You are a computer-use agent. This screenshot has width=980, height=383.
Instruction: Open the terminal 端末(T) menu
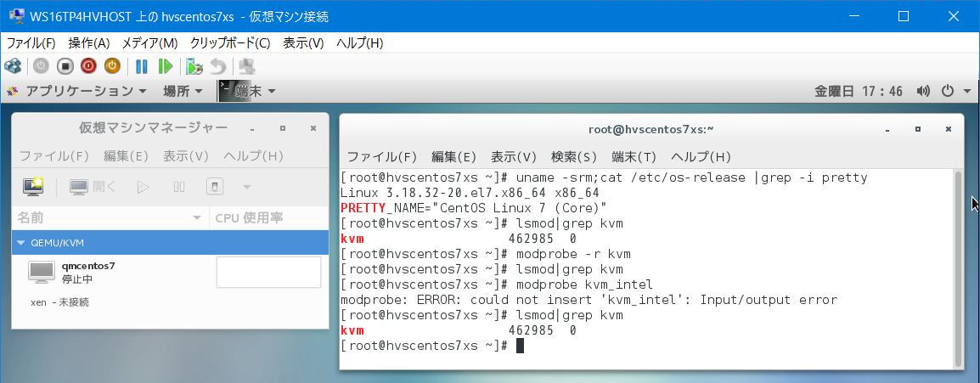coord(634,156)
